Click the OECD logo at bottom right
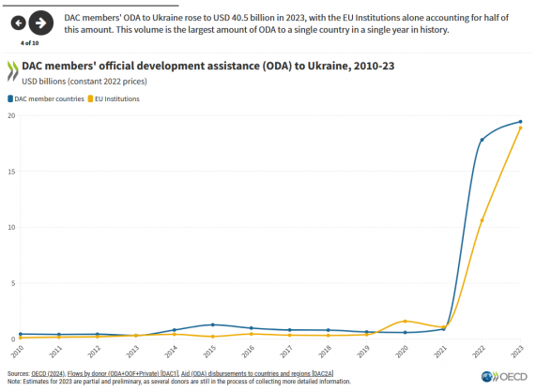The height and width of the screenshot is (392, 536). (504, 377)
